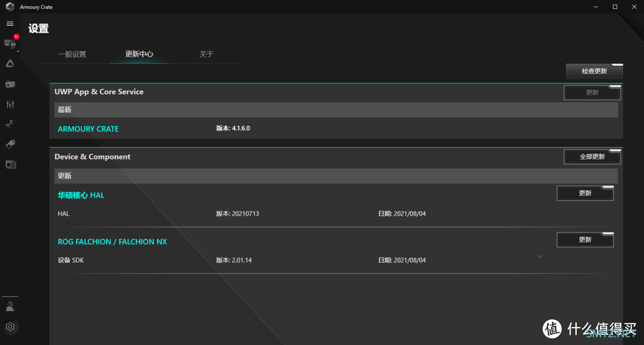This screenshot has height=345, width=644.
Task: Click the 检查更新 button
Action: 595,71
